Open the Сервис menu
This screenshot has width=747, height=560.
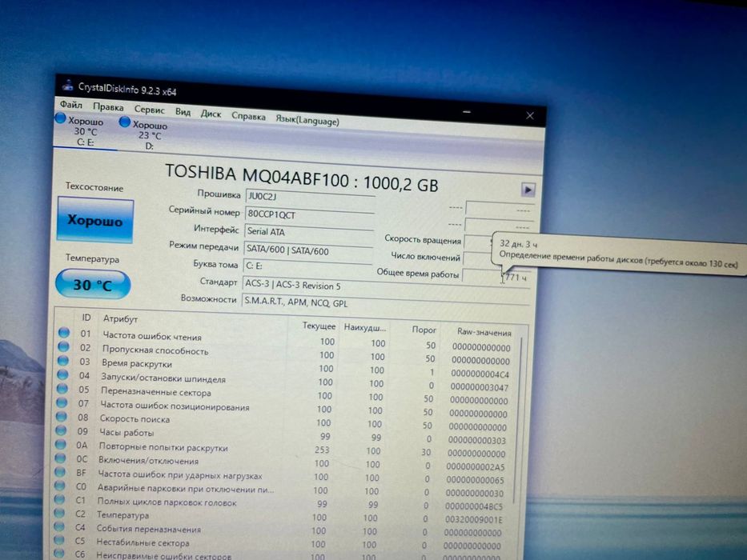[149, 110]
